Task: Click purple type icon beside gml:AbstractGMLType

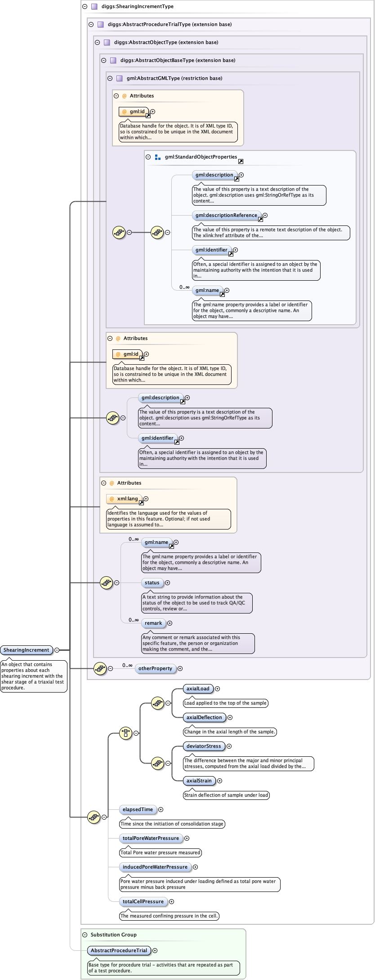Action: point(120,78)
